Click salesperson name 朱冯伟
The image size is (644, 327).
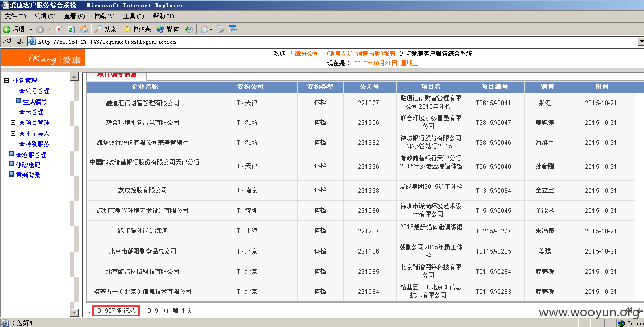(544, 231)
